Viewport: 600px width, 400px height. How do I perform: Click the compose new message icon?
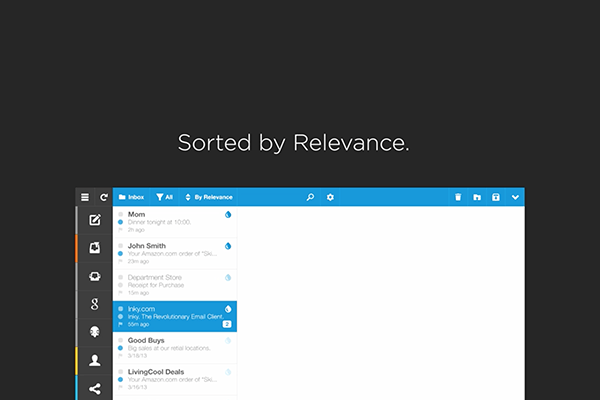pos(95,220)
